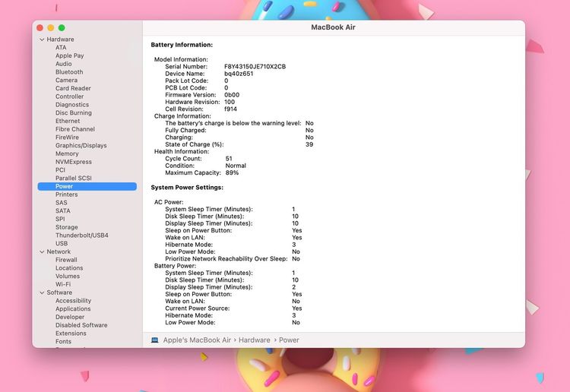Screen dimensions: 570x392
Task: Open the PCI entry
Action: [x=60, y=170]
